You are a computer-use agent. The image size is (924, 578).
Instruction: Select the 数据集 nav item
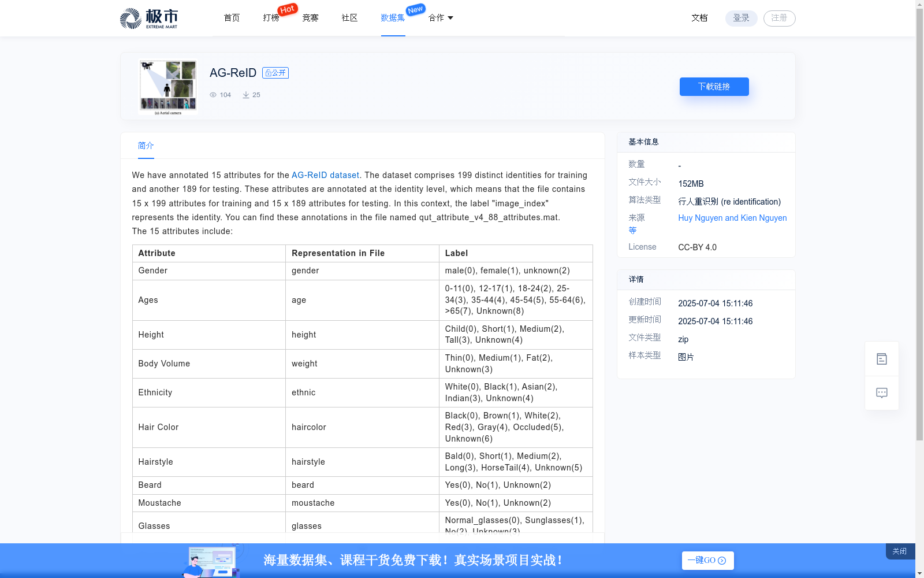(393, 18)
